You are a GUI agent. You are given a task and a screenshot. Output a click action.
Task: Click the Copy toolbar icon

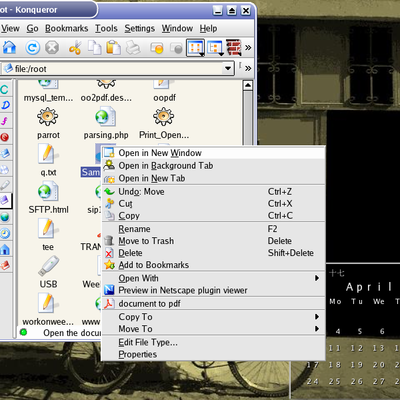[94, 48]
